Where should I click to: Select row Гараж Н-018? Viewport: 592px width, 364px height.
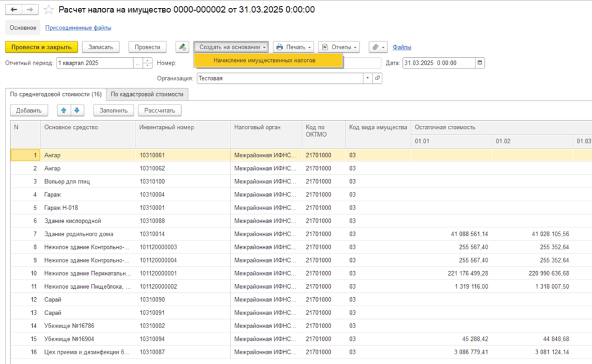[x=301, y=208]
